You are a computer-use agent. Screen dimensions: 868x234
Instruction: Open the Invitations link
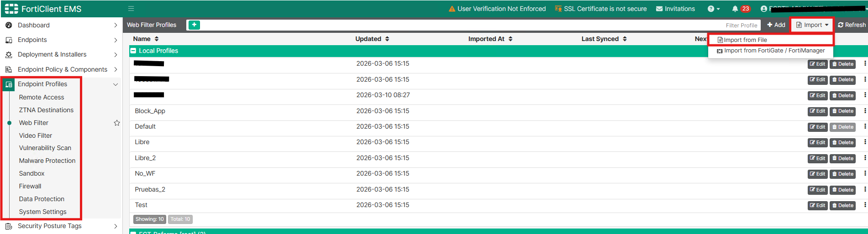(x=675, y=9)
